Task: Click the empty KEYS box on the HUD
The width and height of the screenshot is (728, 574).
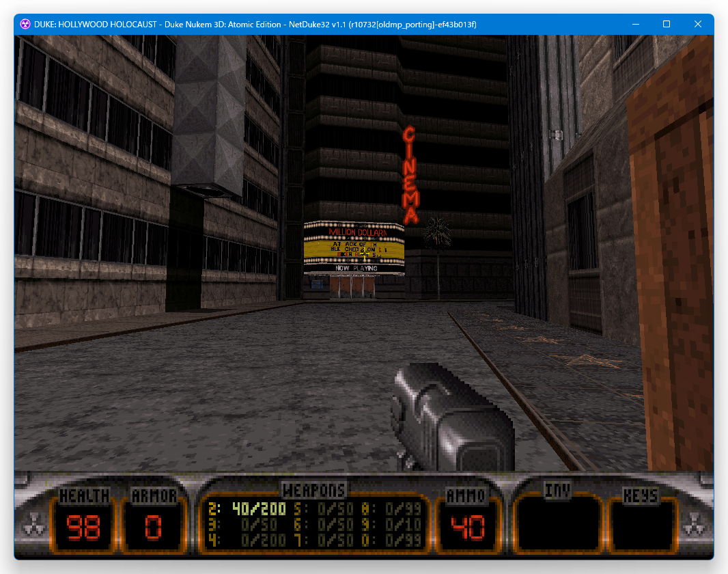Action: (643, 526)
